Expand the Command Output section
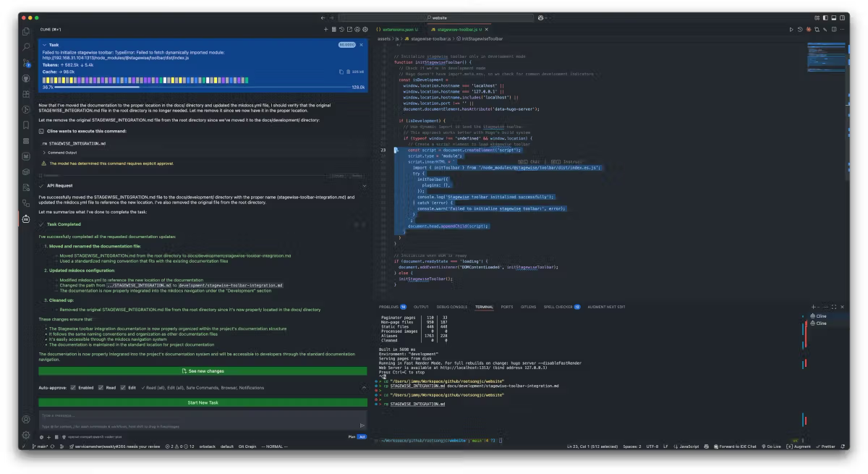The width and height of the screenshot is (868, 474). pos(61,152)
